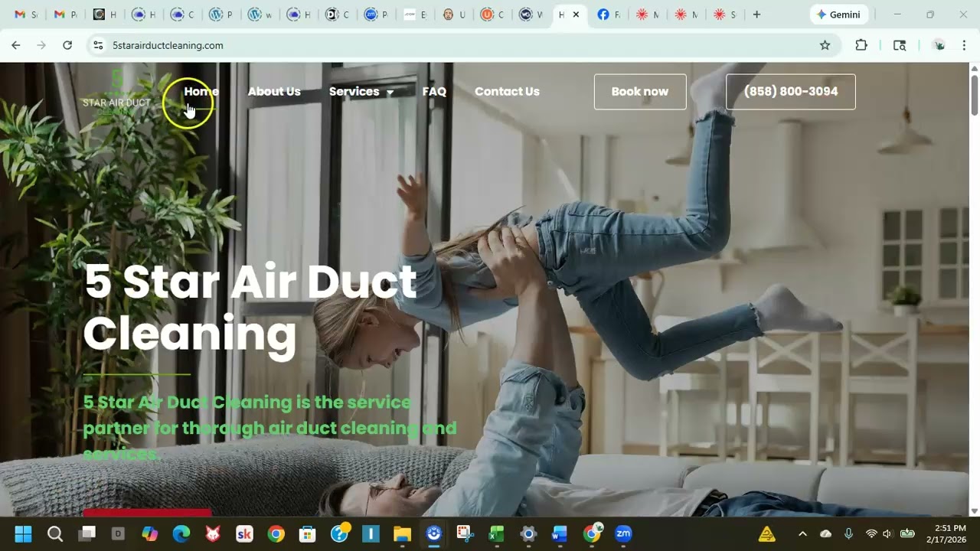
Task: Switch to the Facebook tab
Action: click(x=609, y=15)
